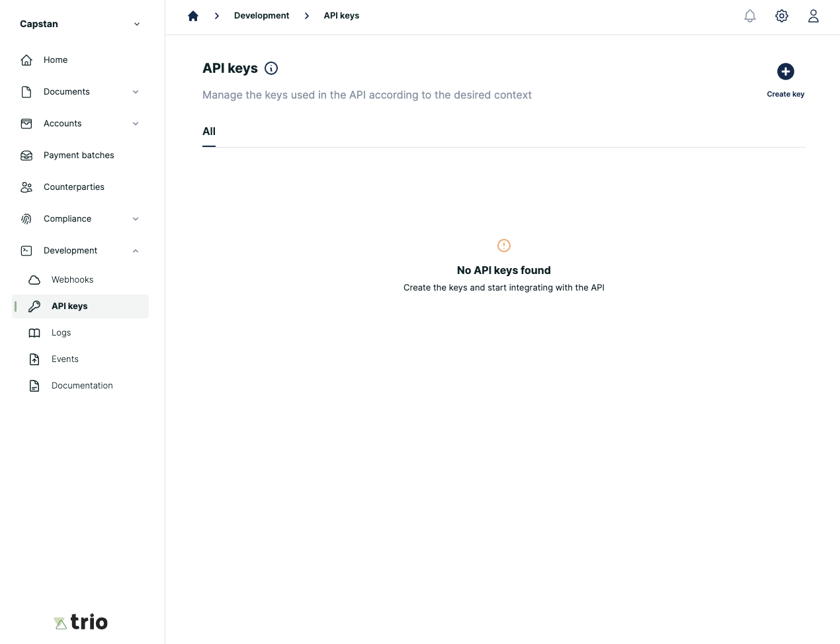Click the Counterparties people icon

26,187
